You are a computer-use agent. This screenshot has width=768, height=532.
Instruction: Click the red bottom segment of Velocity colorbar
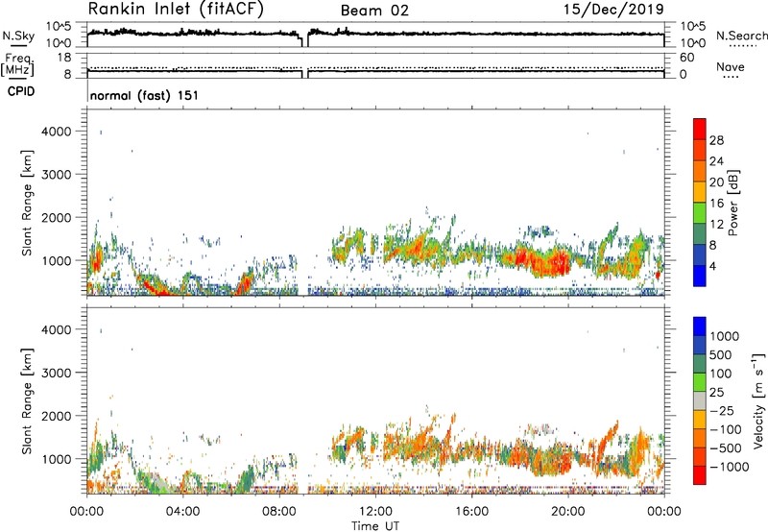(700, 475)
